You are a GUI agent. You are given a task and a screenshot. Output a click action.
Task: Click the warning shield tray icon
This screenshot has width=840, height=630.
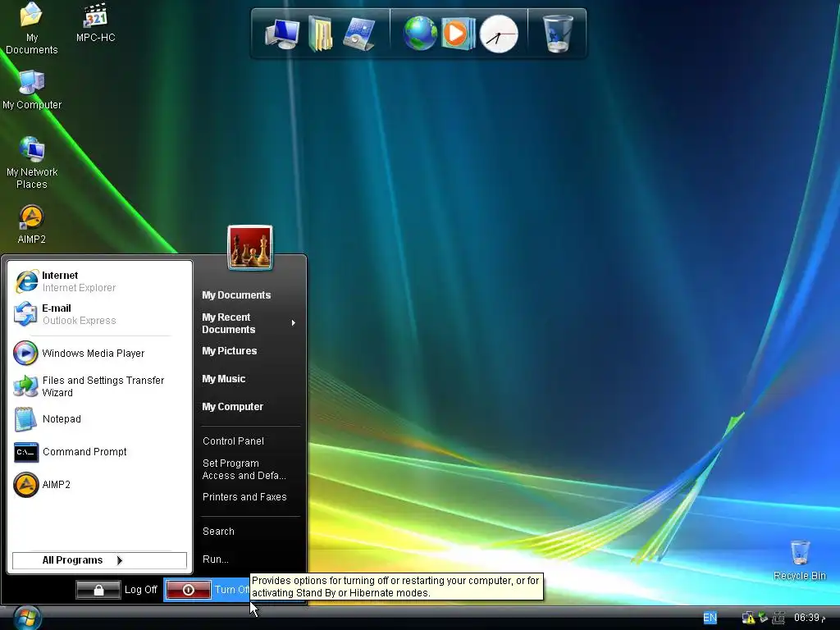tap(748, 619)
